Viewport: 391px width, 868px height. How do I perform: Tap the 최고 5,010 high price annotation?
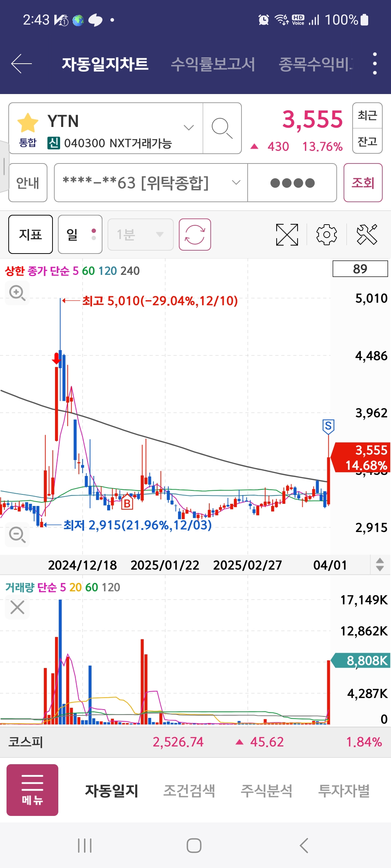[160, 301]
